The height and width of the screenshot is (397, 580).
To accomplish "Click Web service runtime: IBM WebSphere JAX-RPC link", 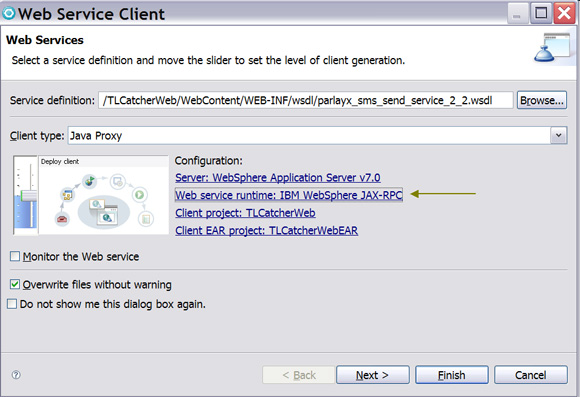I will click(289, 195).
